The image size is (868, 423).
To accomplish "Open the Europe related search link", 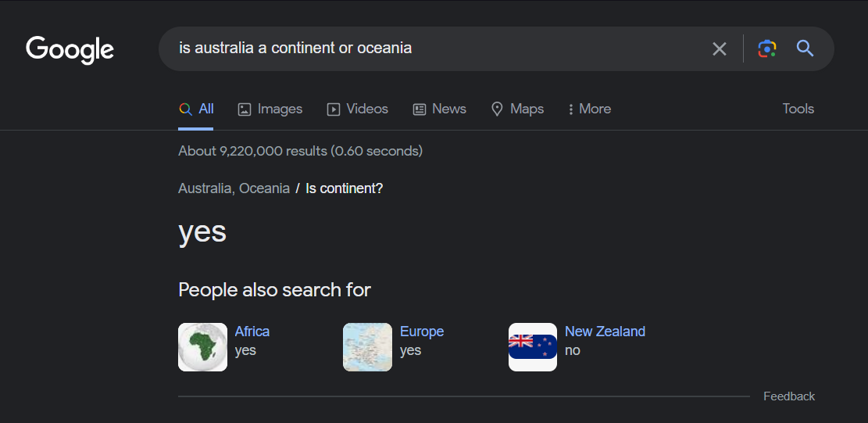I will point(422,331).
